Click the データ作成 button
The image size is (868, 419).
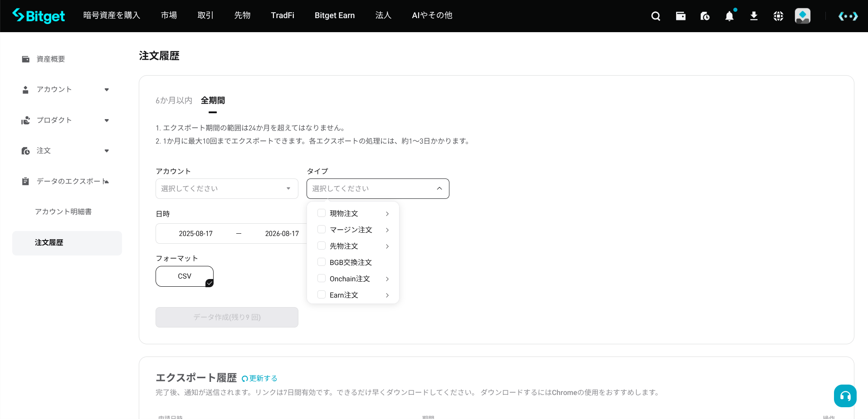click(227, 317)
